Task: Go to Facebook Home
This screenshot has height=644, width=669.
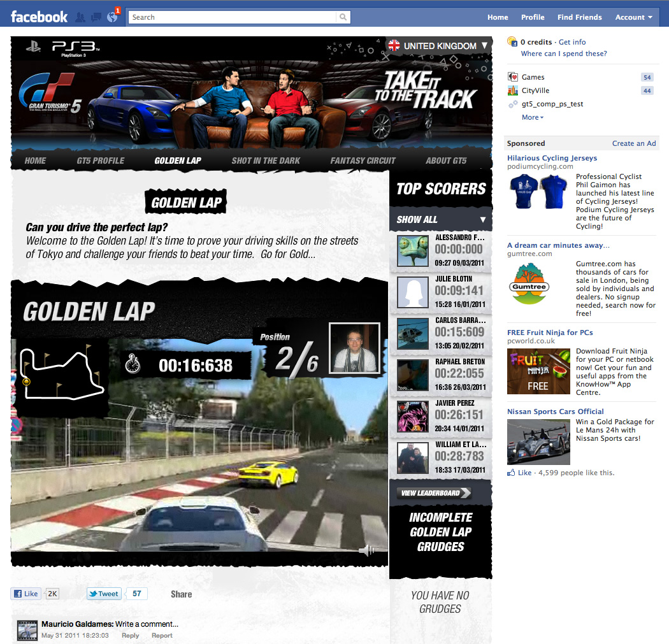Action: pyautogui.click(x=498, y=17)
